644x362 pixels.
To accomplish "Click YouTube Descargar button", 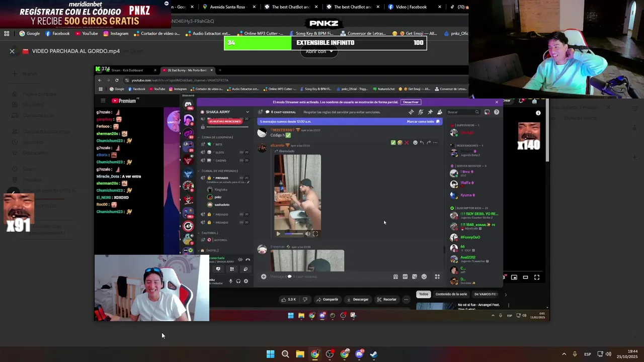I will [357, 300].
